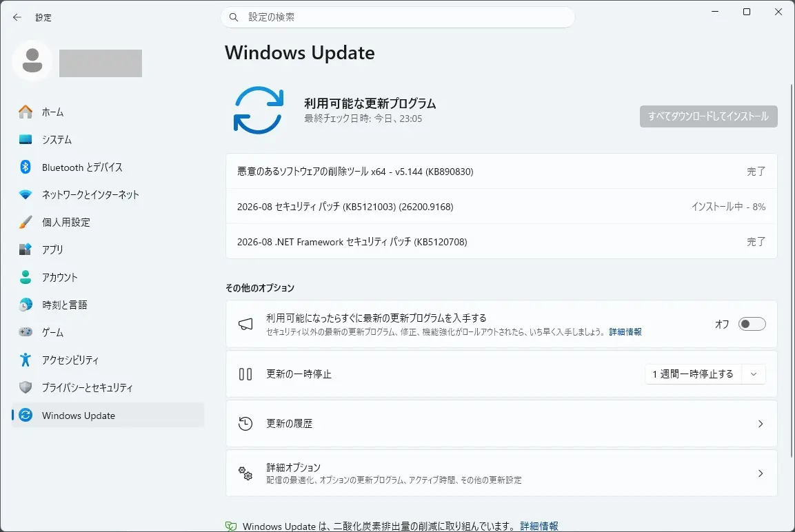
Task: Expand 詳細オプション with its chevron
Action: click(760, 473)
